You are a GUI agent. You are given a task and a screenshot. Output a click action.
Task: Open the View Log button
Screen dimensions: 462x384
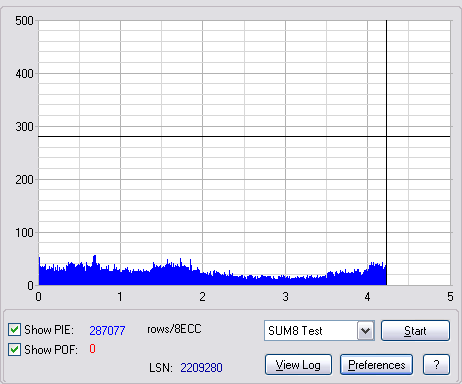(x=298, y=365)
